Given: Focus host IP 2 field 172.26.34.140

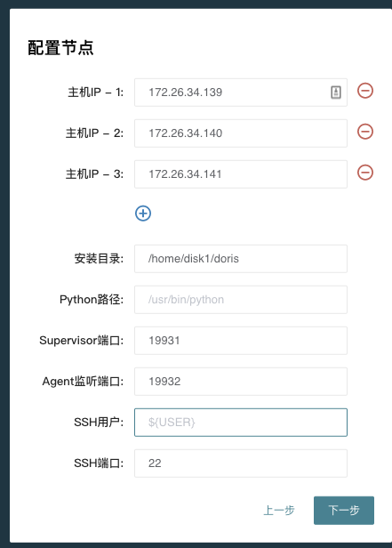Looking at the screenshot, I should point(241,133).
